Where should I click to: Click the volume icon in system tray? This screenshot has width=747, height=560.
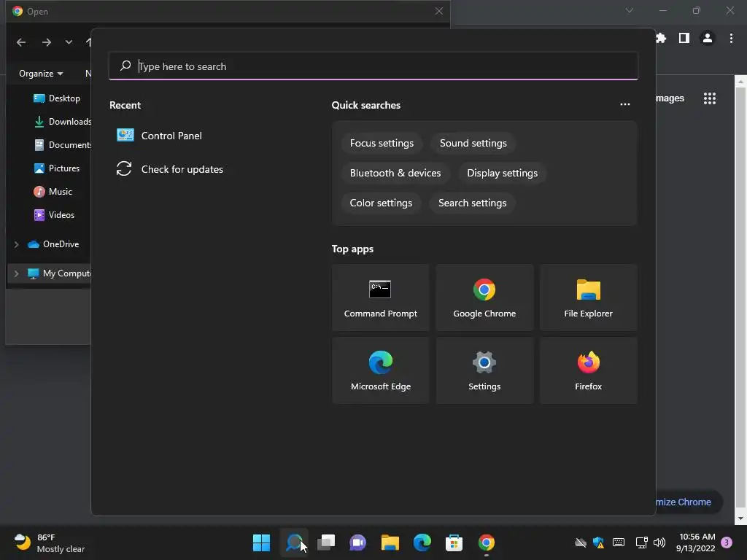tap(659, 542)
